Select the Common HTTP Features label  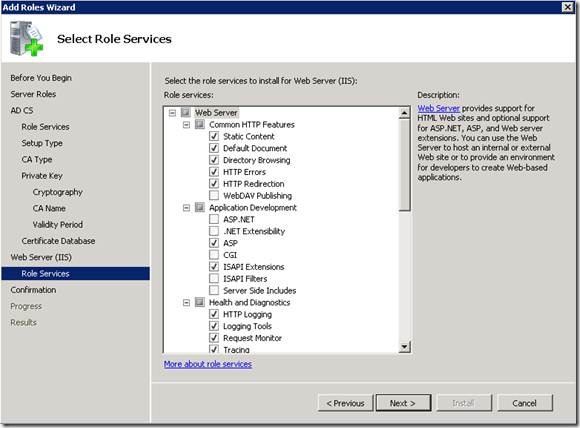(252, 125)
